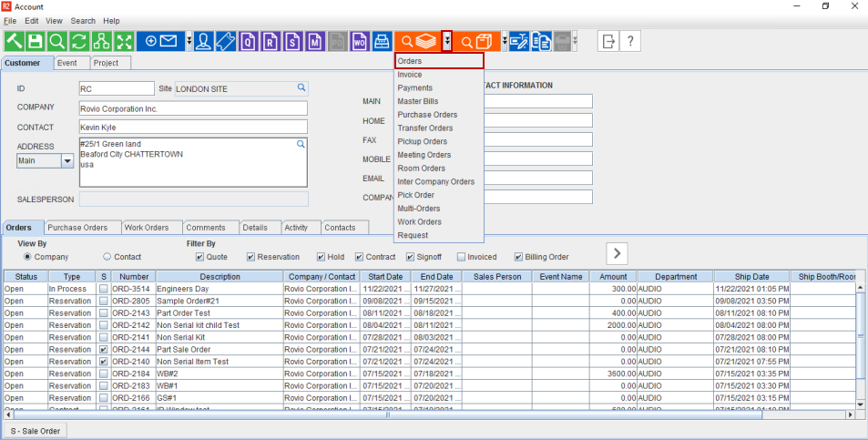
Task: Click the question mark help icon
Action: coord(630,41)
